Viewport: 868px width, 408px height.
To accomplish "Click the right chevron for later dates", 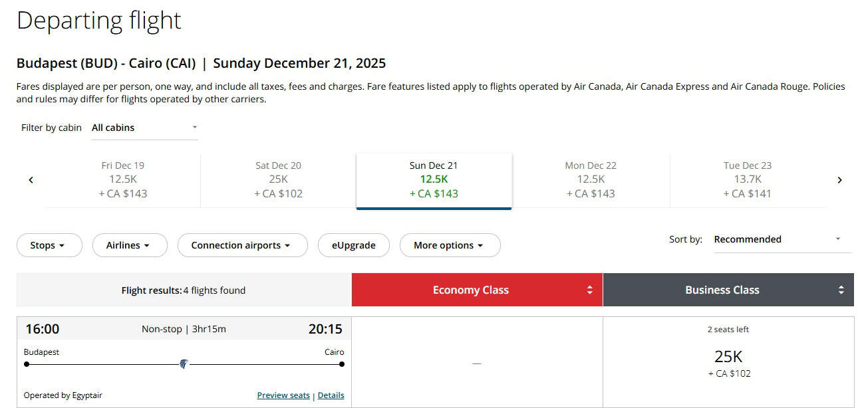I will click(839, 179).
